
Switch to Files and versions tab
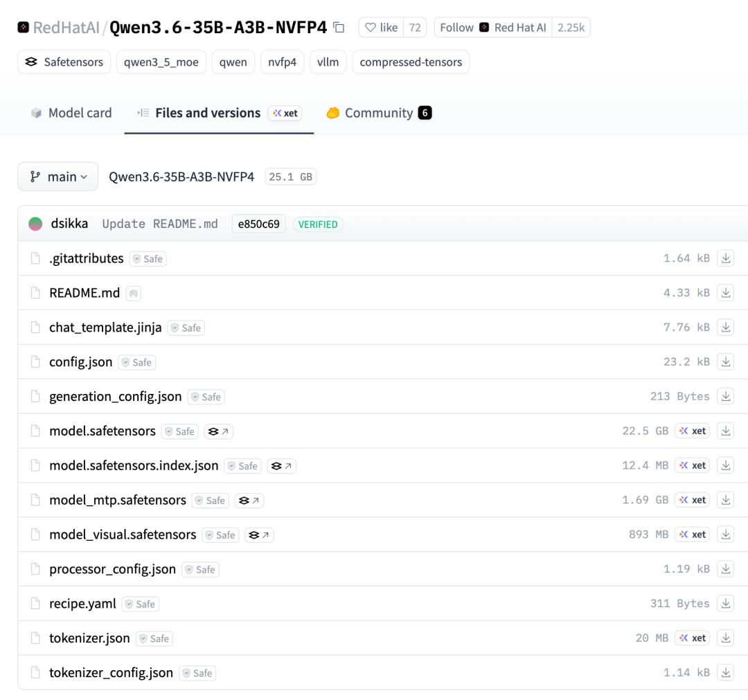coord(219,113)
